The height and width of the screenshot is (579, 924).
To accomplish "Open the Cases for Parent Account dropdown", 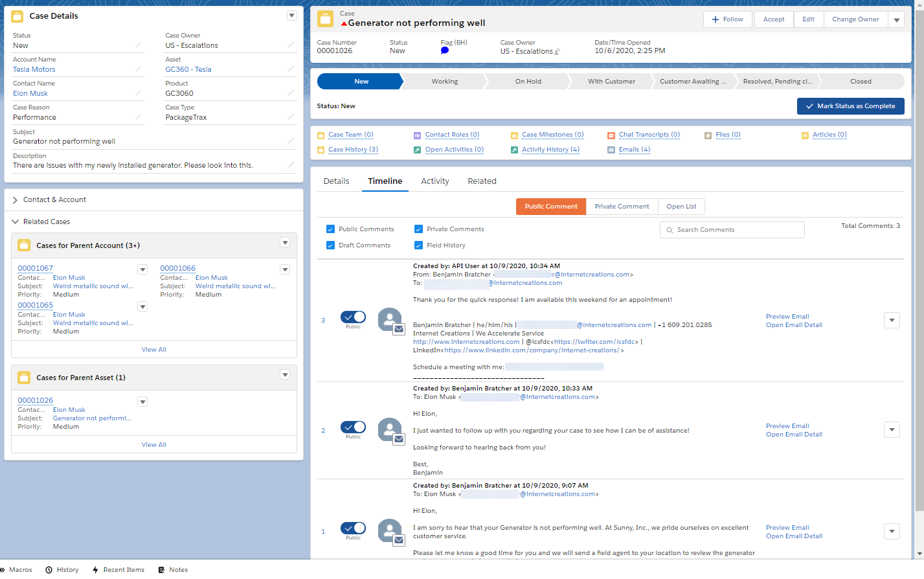I will [285, 243].
